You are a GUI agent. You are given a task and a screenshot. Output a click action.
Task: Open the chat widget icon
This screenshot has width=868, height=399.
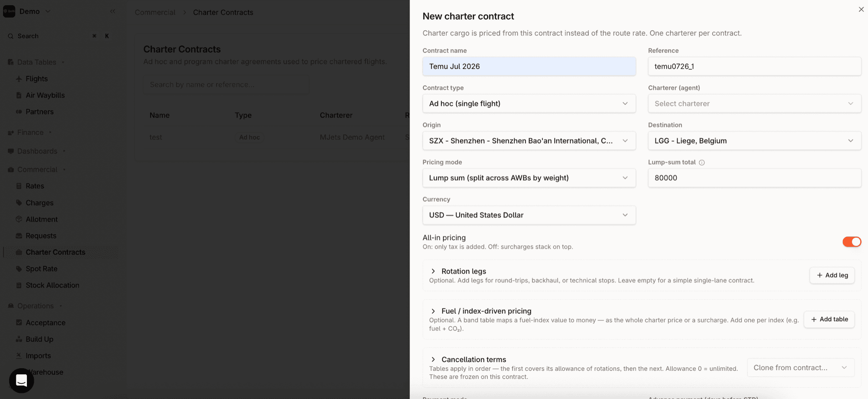22,380
